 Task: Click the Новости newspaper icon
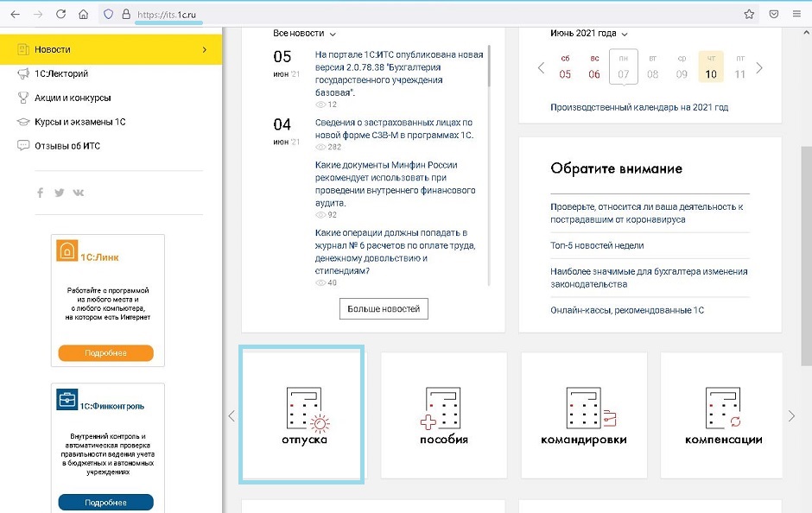23,50
